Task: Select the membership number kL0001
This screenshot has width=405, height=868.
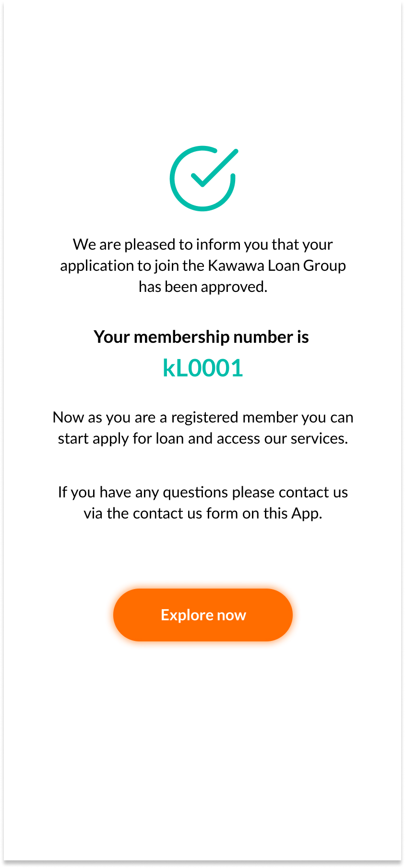Action: coord(203,368)
